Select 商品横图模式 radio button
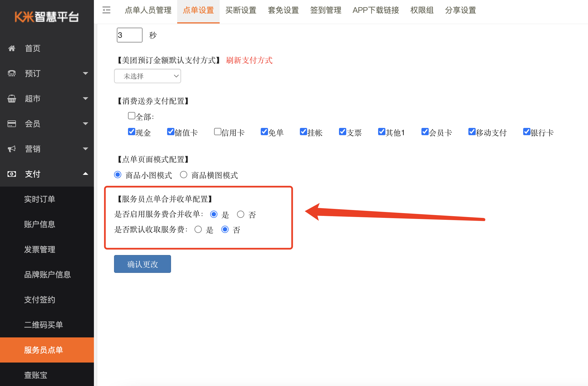Viewport: 588px width, 386px height. tap(184, 175)
